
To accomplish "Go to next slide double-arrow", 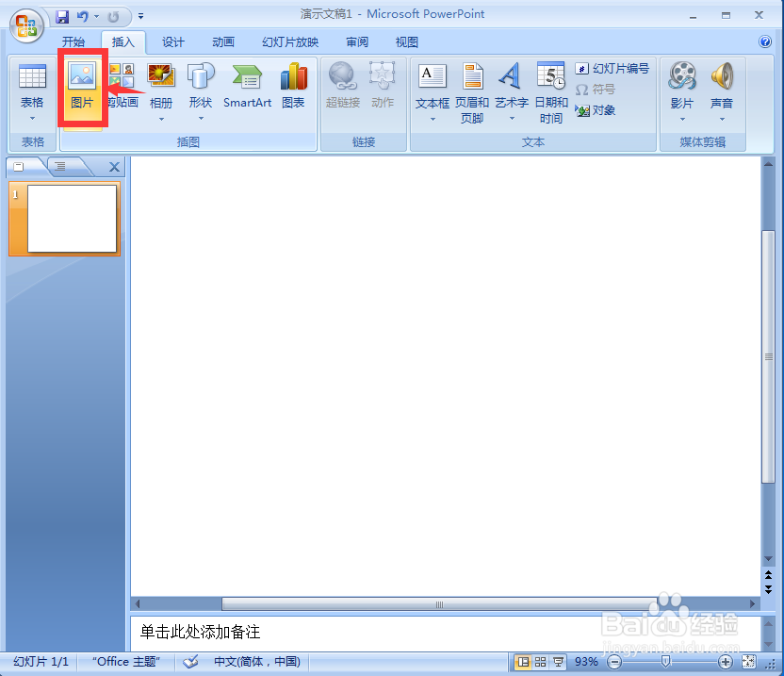I will (769, 589).
